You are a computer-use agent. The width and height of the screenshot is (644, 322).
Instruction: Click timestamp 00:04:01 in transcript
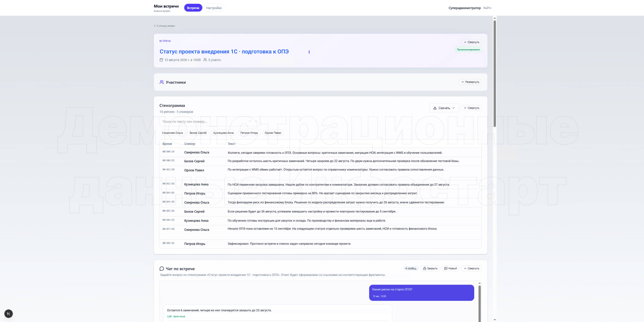tap(168, 193)
